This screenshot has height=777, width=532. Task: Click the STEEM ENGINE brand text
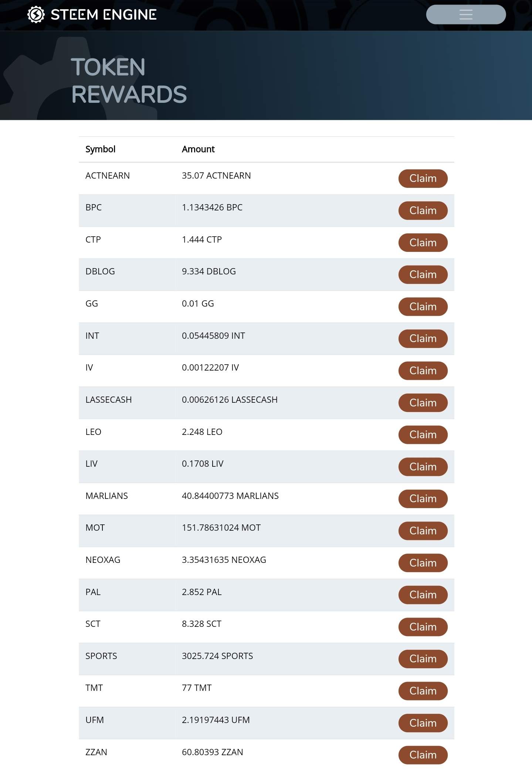click(x=104, y=15)
